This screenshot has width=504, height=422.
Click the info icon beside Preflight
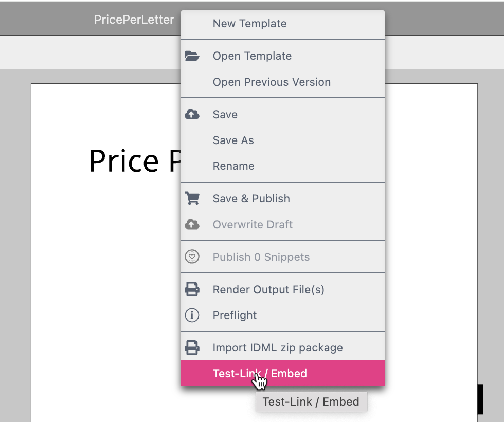[192, 315]
